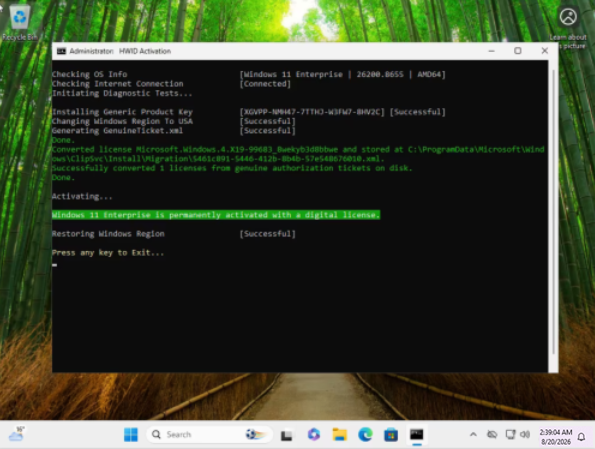
Task: Open the weather widget on the taskbar
Action: tap(16, 434)
